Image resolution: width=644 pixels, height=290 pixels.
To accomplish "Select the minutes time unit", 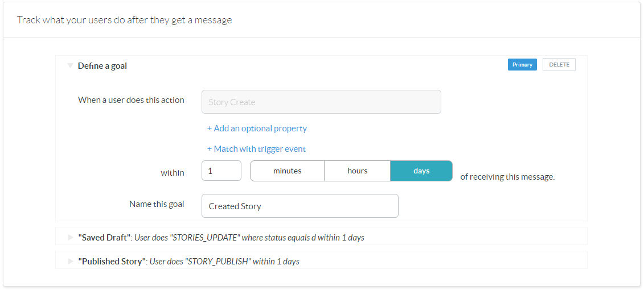I will click(x=287, y=171).
